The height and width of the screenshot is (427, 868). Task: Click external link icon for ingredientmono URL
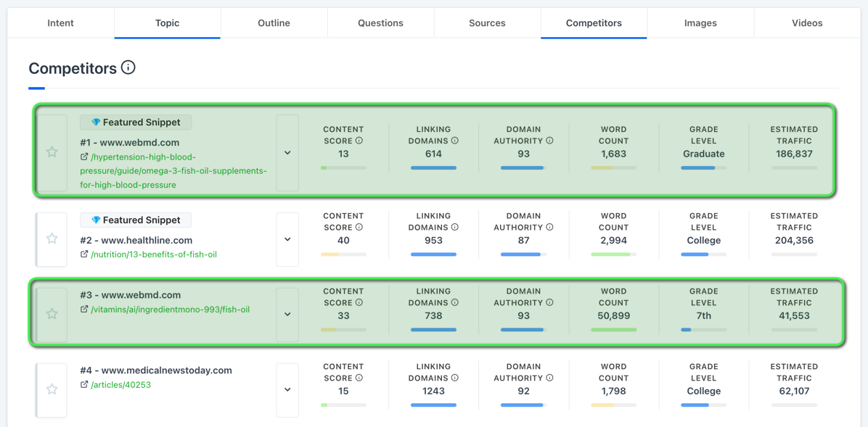tap(84, 310)
